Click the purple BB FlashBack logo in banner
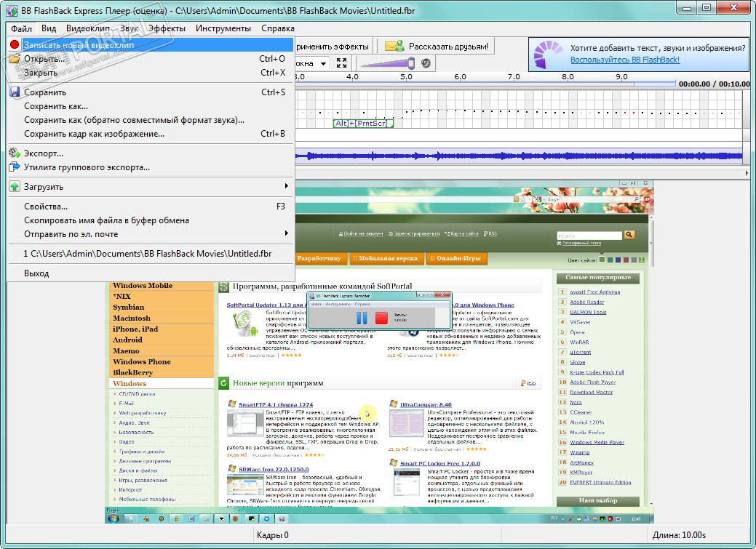This screenshot has height=549, width=756. click(x=548, y=54)
